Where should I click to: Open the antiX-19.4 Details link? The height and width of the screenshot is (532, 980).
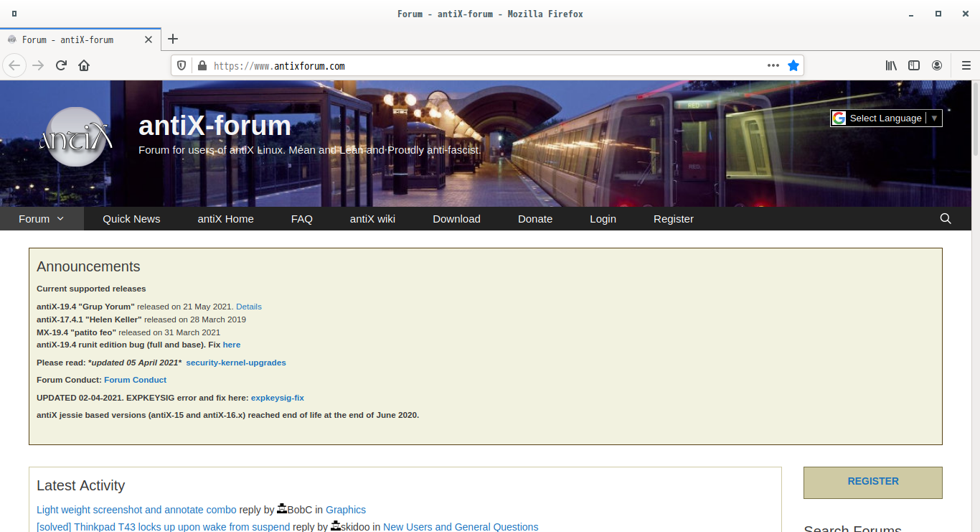249,307
